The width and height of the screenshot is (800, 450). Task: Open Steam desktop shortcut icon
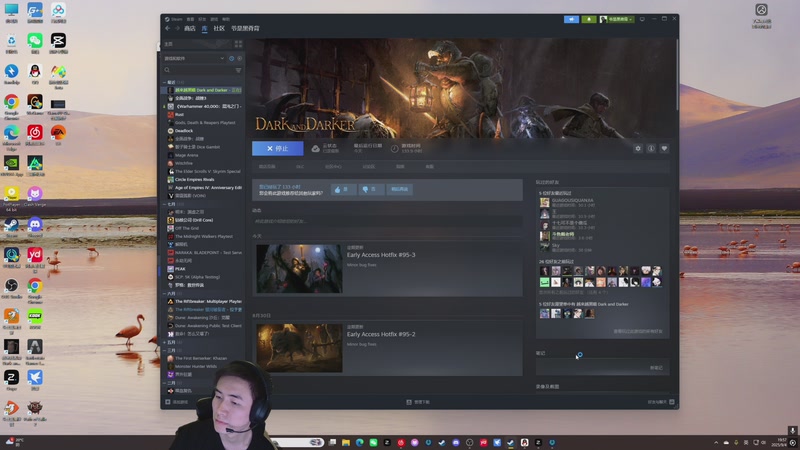(x=11, y=224)
